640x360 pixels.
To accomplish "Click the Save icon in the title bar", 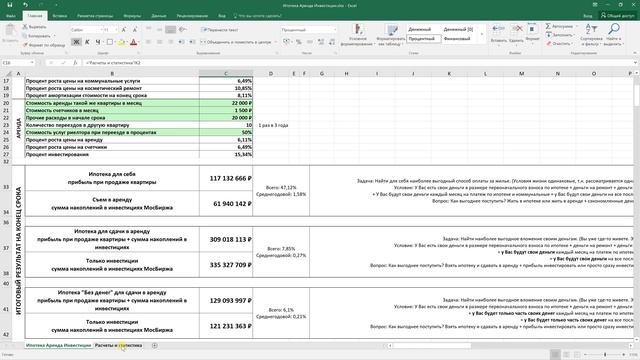I will pos(10,5).
